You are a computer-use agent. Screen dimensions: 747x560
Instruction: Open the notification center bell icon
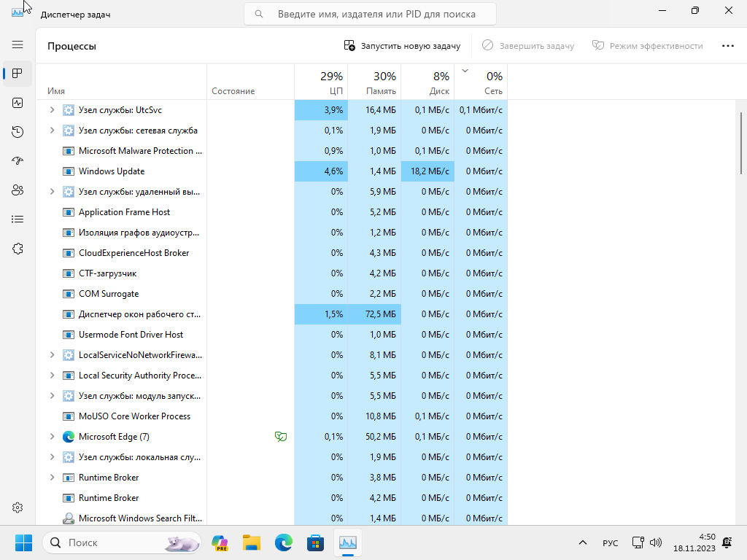[x=727, y=542]
